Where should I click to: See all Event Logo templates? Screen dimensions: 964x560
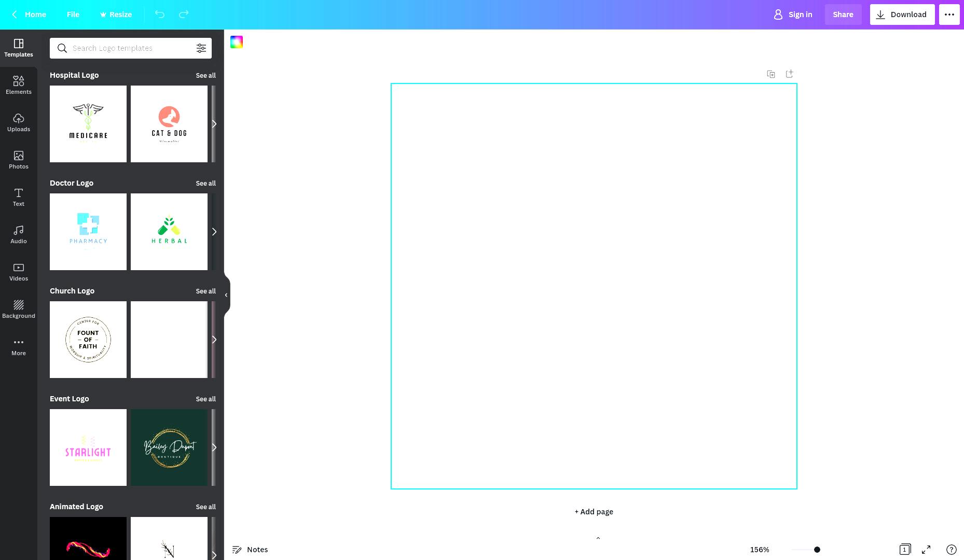pyautogui.click(x=205, y=399)
